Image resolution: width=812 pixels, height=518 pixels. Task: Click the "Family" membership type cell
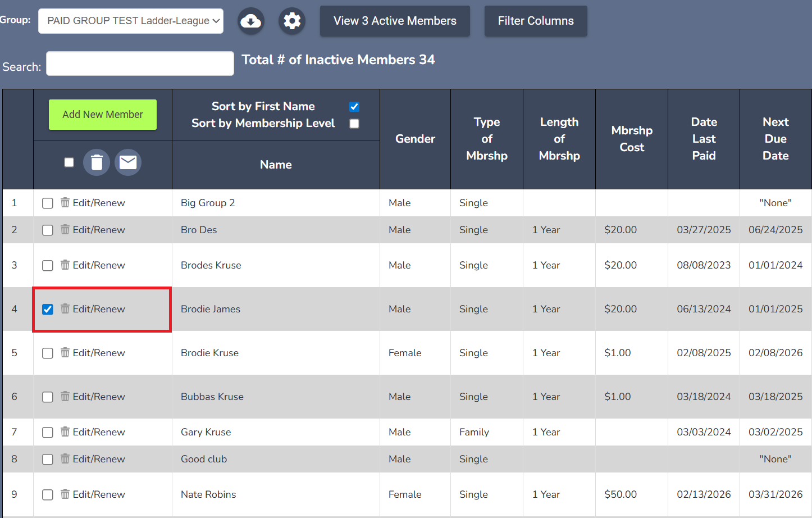474,432
